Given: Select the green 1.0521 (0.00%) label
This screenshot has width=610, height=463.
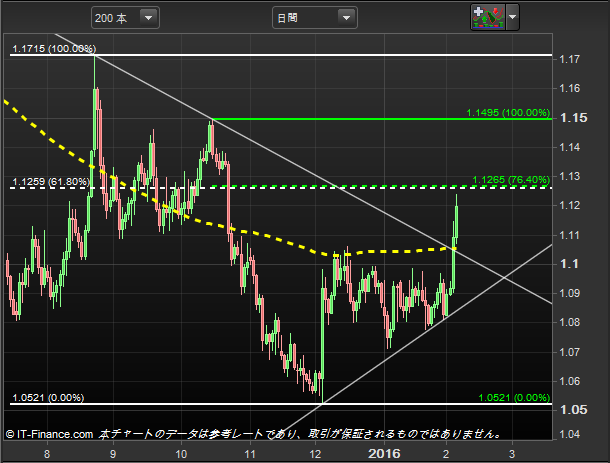Looking at the screenshot, I should [514, 398].
